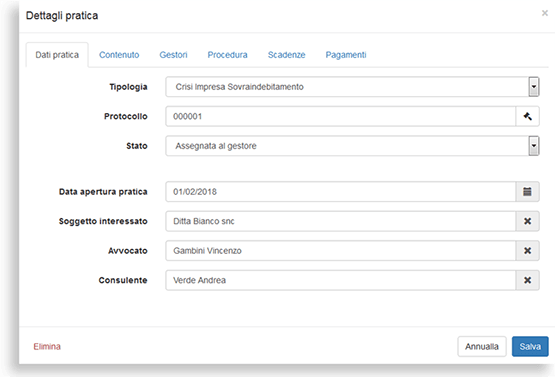
Task: Click the Avvocato text field
Action: click(341, 251)
